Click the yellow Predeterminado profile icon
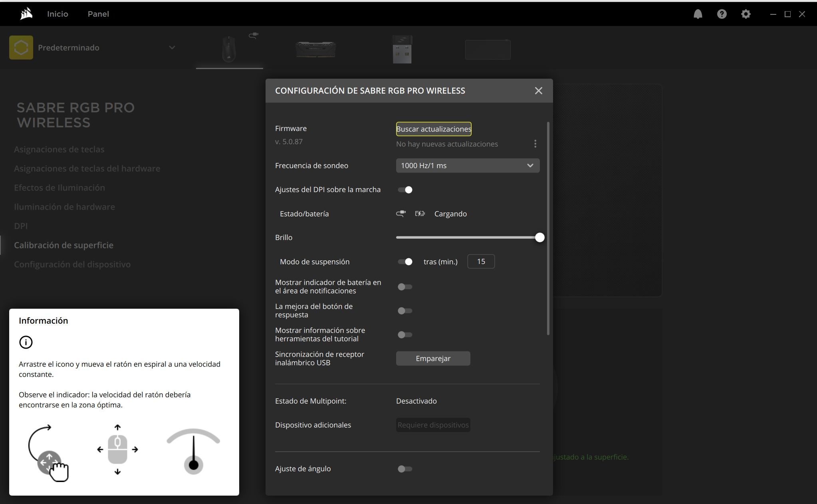Image resolution: width=817 pixels, height=504 pixels. 21,48
